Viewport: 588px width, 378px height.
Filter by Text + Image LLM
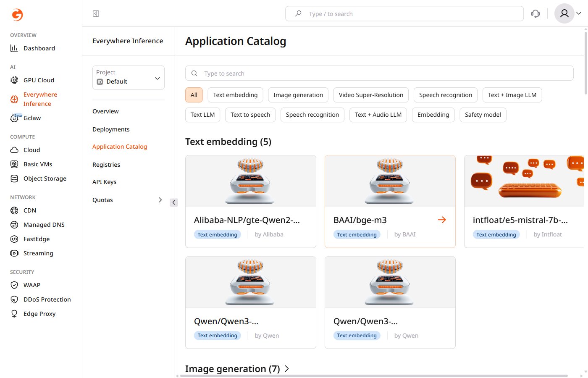(x=512, y=95)
